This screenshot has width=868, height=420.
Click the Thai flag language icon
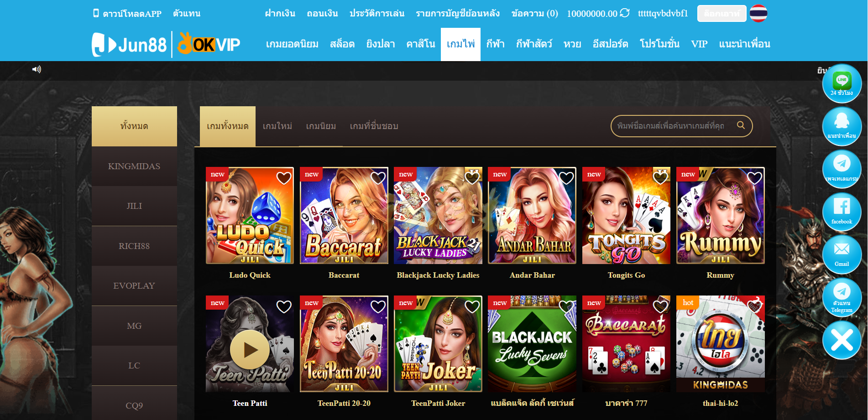(x=758, y=13)
